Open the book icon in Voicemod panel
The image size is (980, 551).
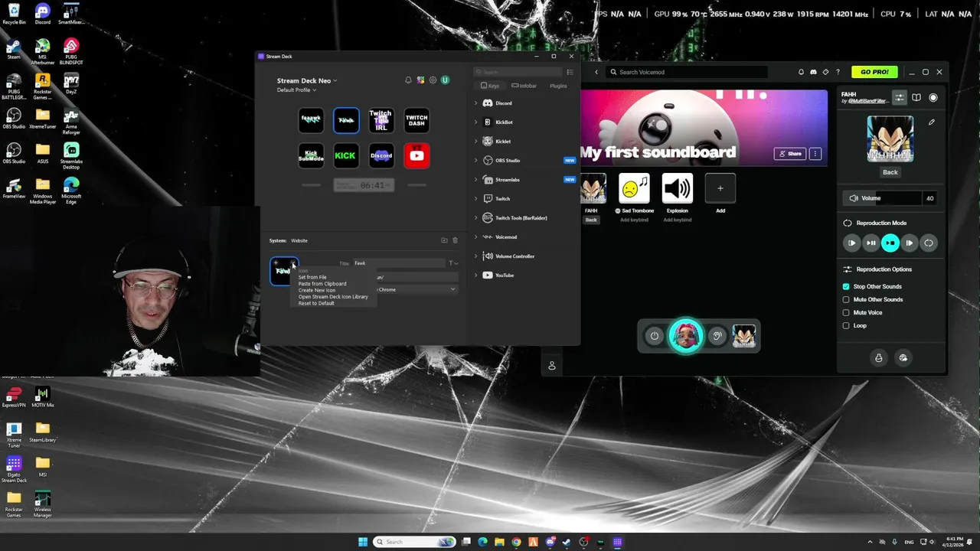pos(916,97)
